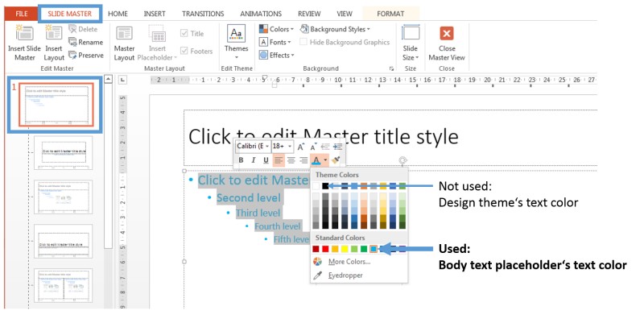The image size is (644, 319).
Task: Expand the Fonts dropdown
Action: 275,42
